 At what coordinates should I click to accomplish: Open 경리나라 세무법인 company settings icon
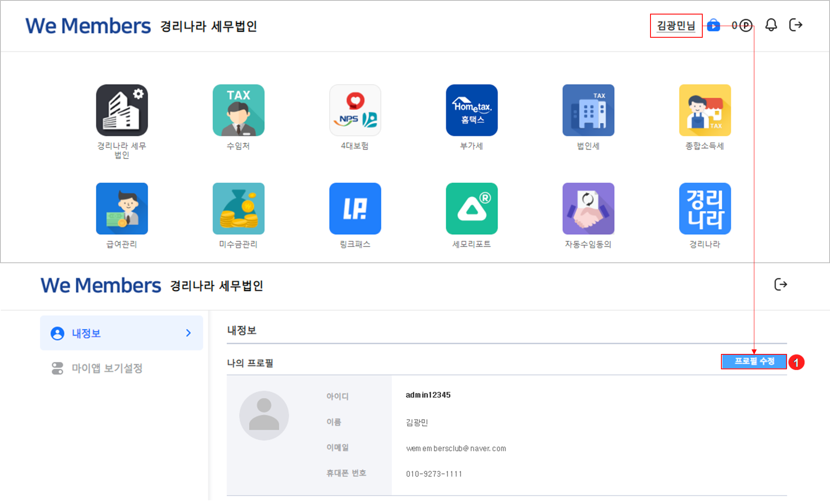click(x=122, y=110)
